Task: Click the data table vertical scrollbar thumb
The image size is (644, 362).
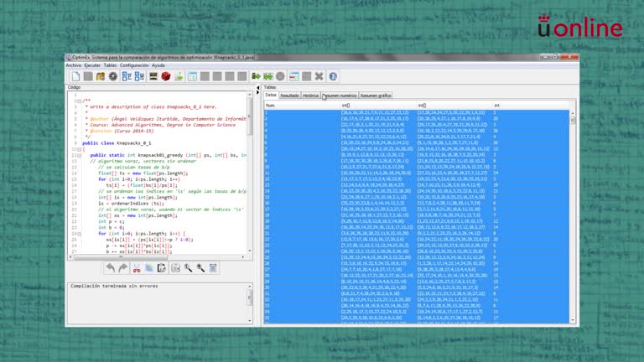Action: [573, 121]
